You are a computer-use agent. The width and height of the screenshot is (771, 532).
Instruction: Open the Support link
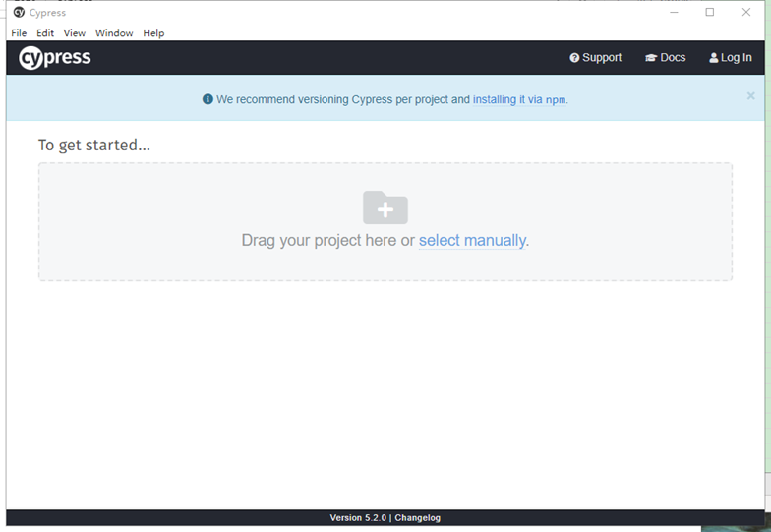[596, 57]
